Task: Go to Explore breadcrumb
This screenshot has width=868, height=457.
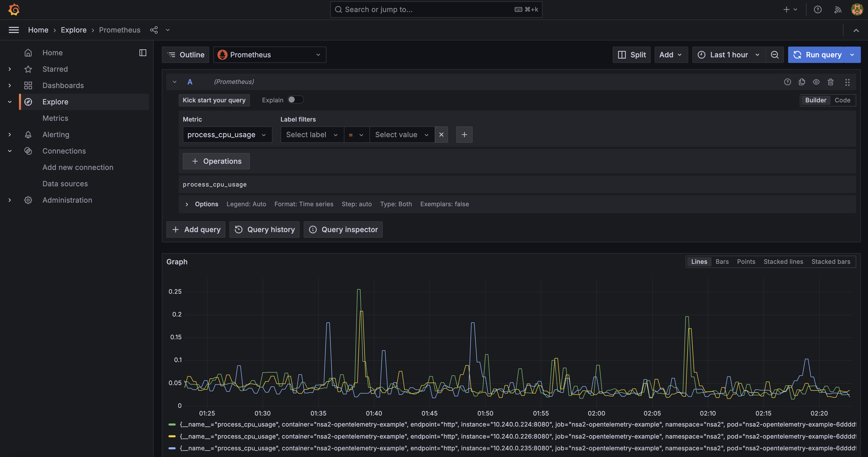Action: tap(73, 30)
